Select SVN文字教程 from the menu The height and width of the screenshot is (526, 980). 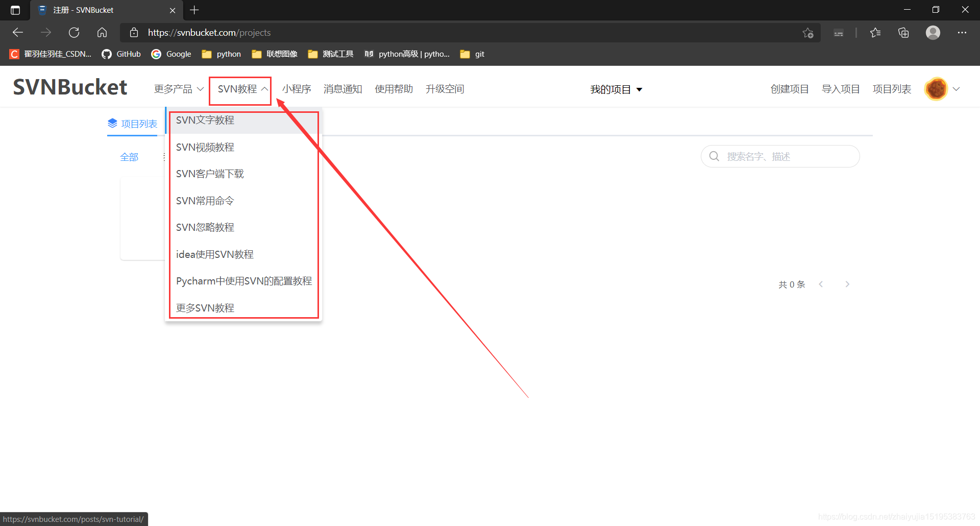(205, 120)
